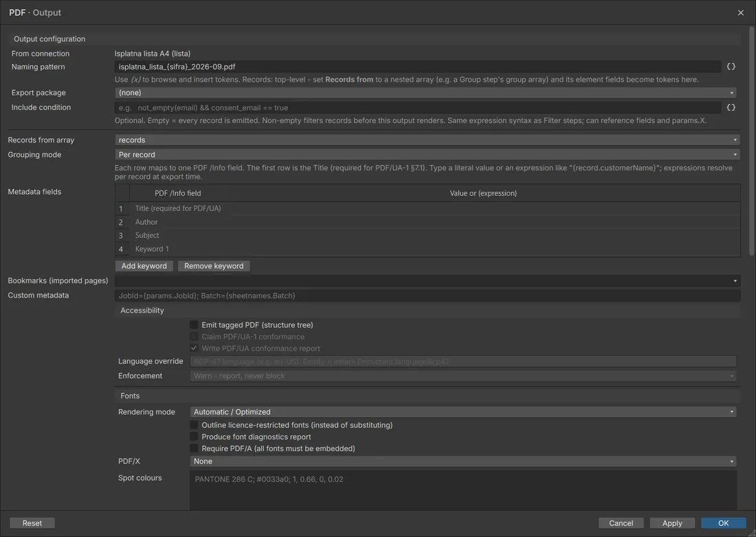
Task: Open token browser for Naming pattern
Action: point(731,67)
